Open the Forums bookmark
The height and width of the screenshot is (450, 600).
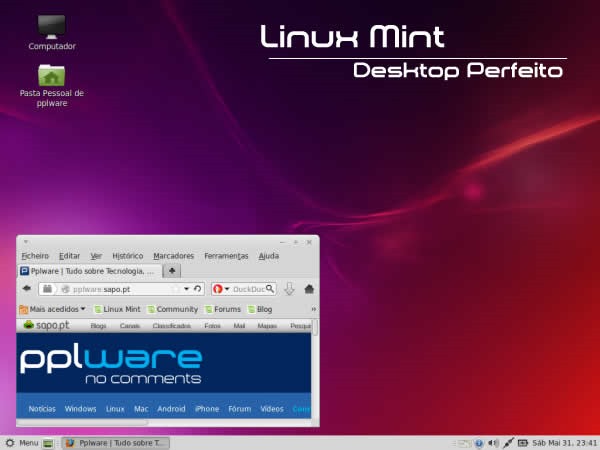click(x=223, y=309)
